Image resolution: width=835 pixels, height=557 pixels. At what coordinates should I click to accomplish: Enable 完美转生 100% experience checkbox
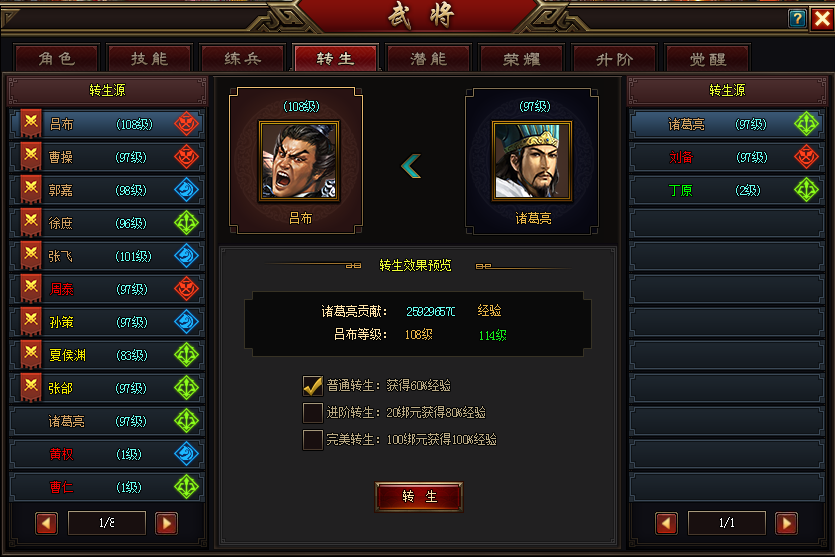tap(313, 440)
